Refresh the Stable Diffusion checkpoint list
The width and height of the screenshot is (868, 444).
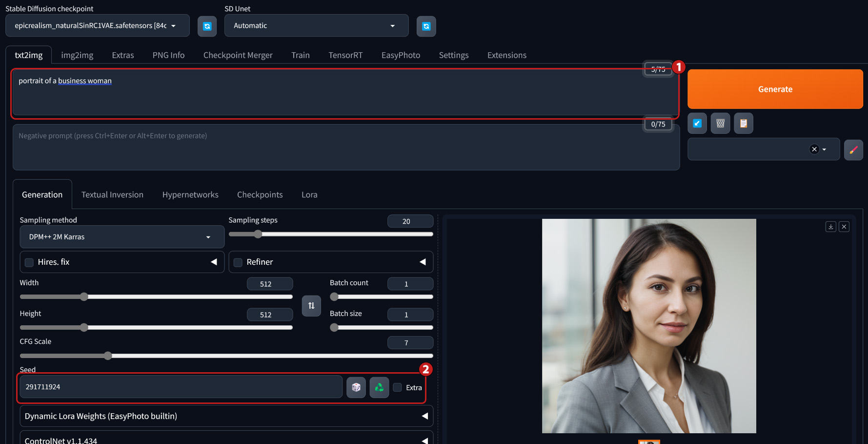pyautogui.click(x=207, y=26)
